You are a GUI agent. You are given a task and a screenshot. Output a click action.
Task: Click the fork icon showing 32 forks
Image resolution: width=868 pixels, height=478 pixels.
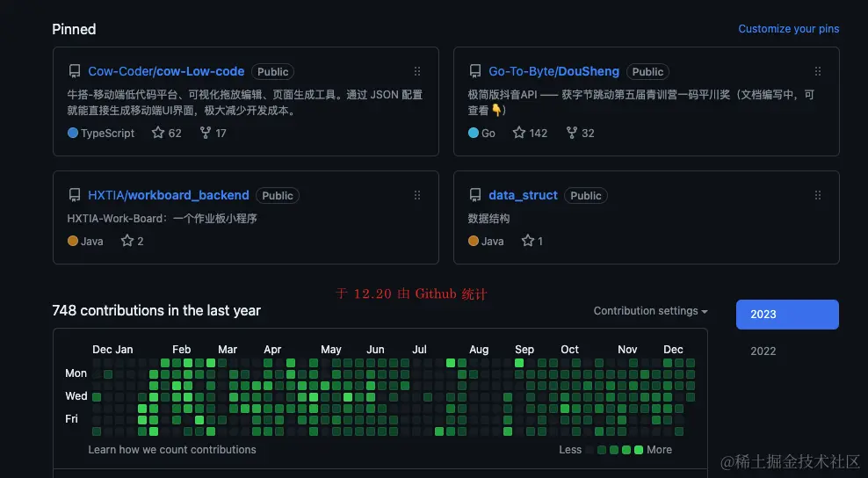tap(572, 133)
